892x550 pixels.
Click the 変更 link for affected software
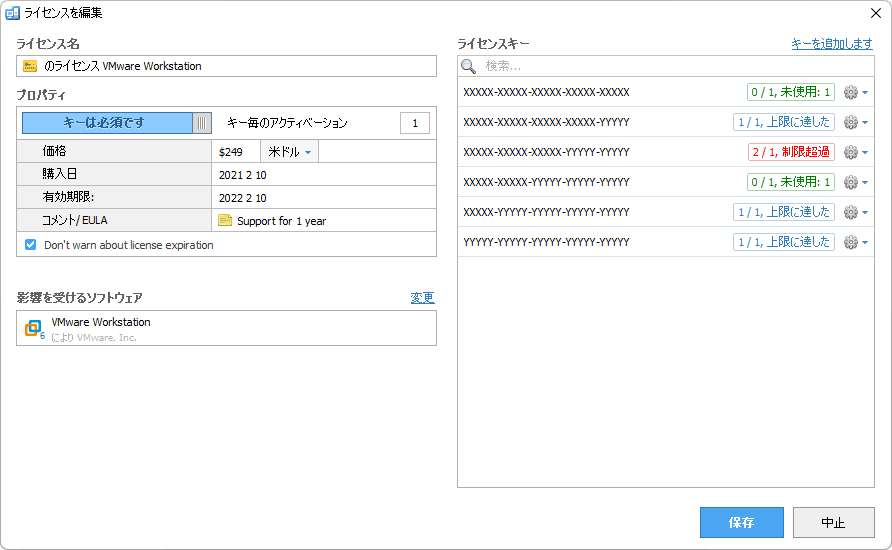coord(422,298)
